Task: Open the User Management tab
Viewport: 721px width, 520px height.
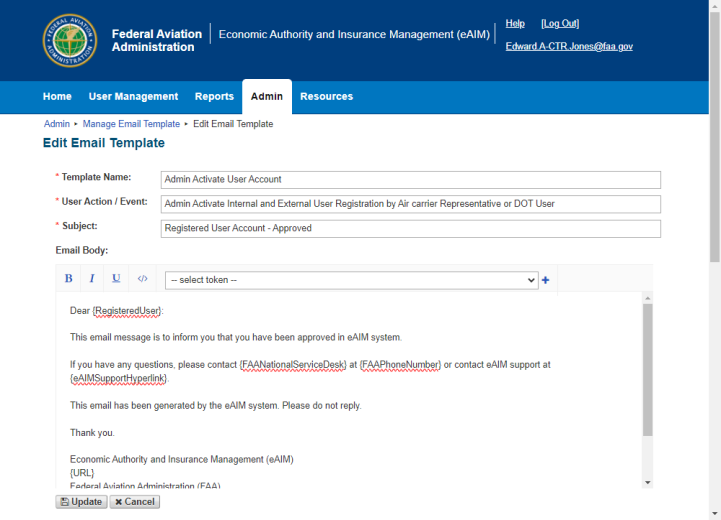Action: point(133,97)
